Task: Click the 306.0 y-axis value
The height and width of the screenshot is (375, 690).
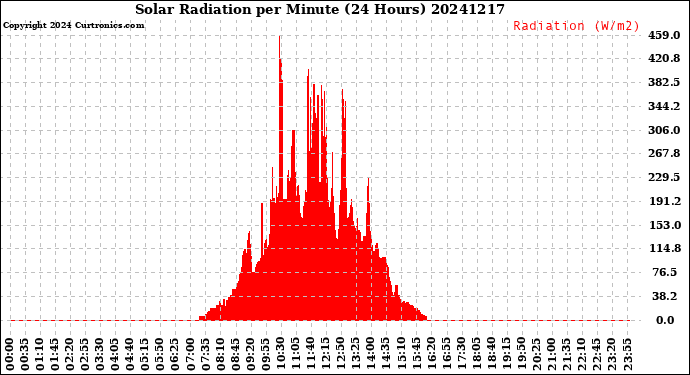Action: [x=664, y=130]
